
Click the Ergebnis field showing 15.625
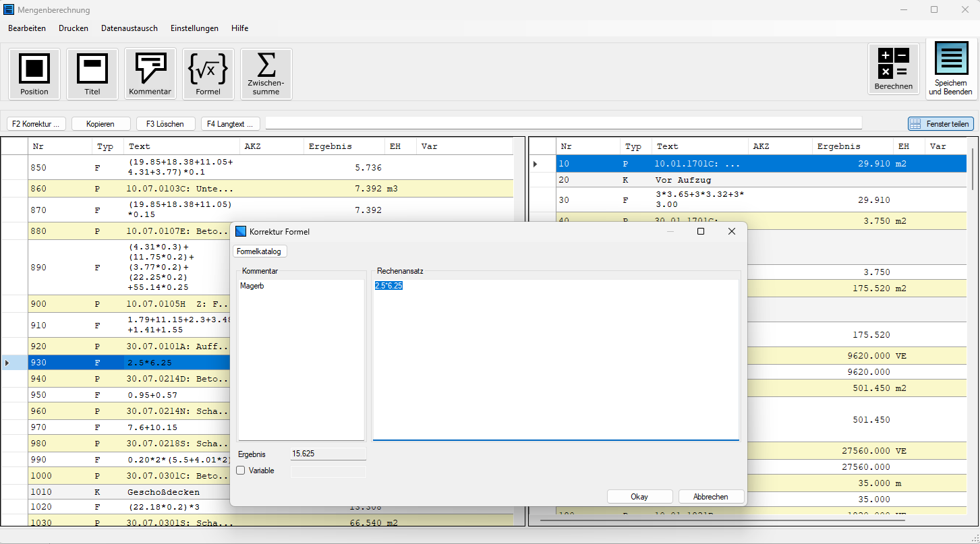[328, 454]
